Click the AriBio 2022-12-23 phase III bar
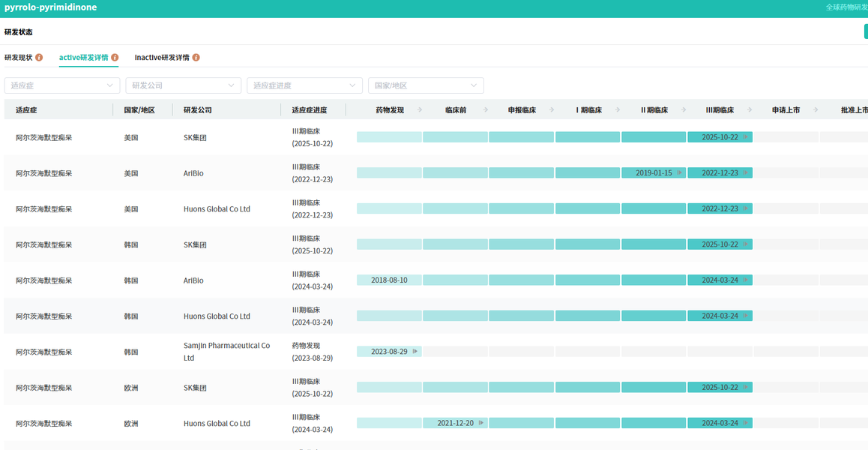The height and width of the screenshot is (450, 868). (x=720, y=173)
